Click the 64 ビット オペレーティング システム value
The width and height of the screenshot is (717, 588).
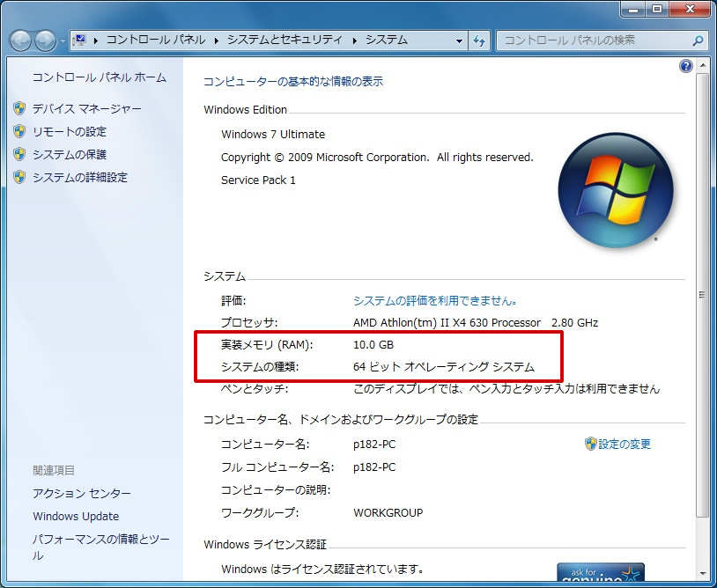[444, 367]
